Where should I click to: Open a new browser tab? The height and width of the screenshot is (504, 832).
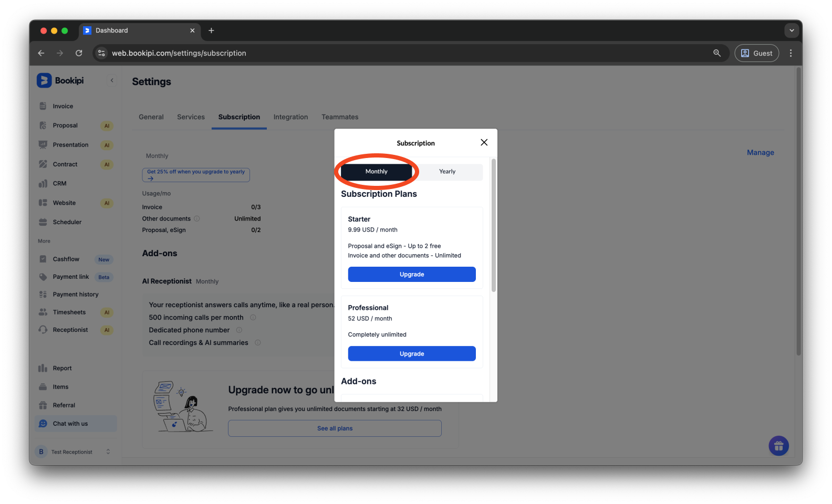tap(211, 30)
